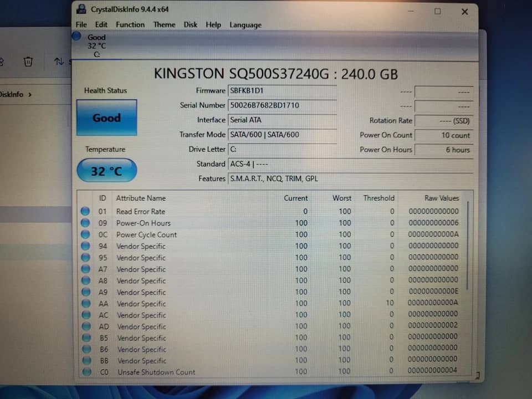Click the sort arrows icon in background window
532x399 pixels.
click(59, 62)
